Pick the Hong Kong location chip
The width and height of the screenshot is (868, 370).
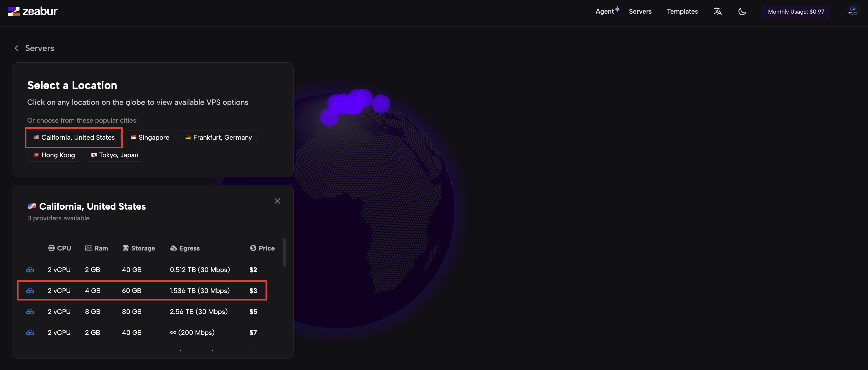54,155
